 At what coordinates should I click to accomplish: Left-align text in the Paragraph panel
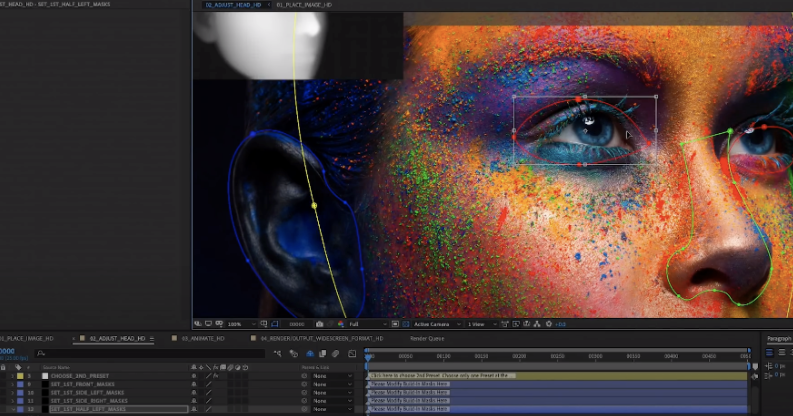[x=770, y=352]
